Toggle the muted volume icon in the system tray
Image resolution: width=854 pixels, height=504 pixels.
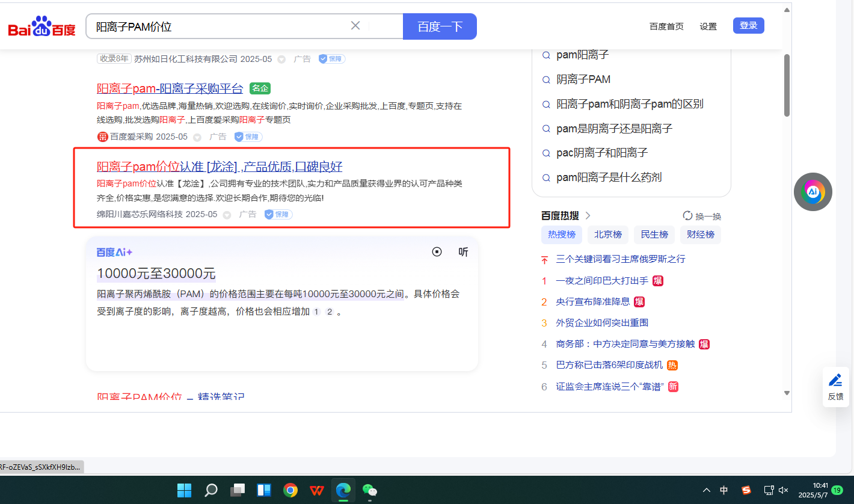click(783, 490)
